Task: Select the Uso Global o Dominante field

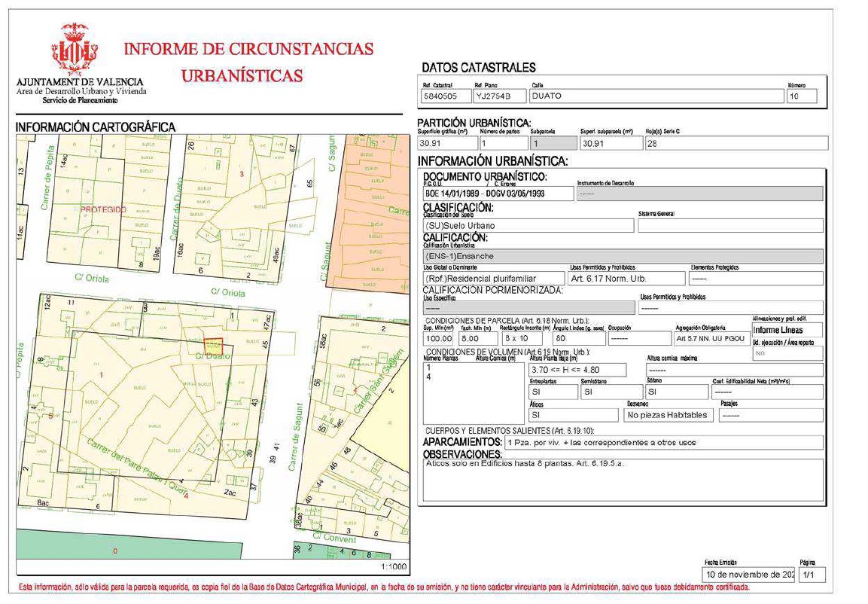Action: tap(495, 278)
